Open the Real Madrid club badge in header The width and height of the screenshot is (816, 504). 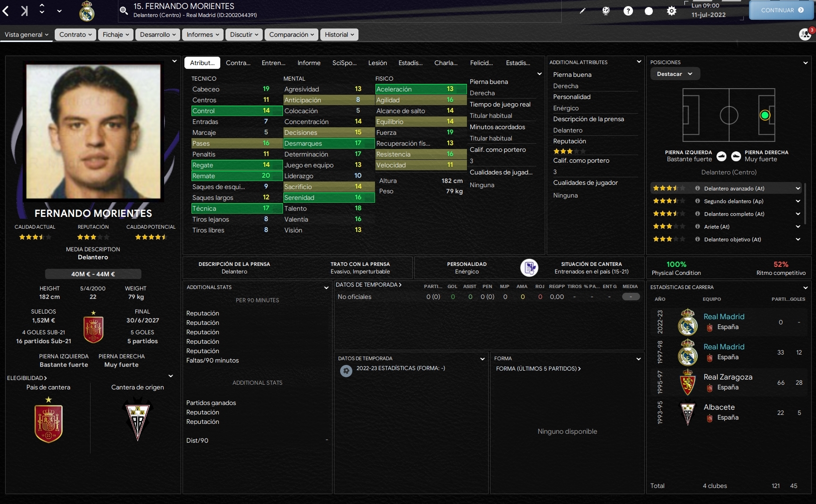87,11
